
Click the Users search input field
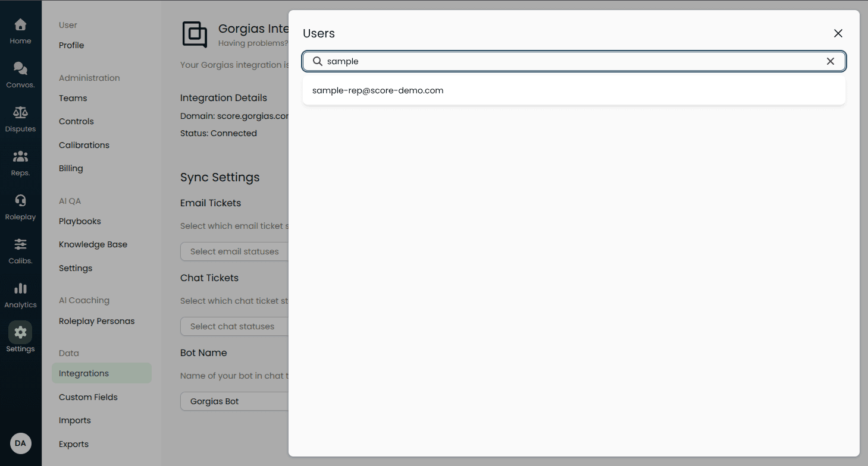pyautogui.click(x=574, y=61)
